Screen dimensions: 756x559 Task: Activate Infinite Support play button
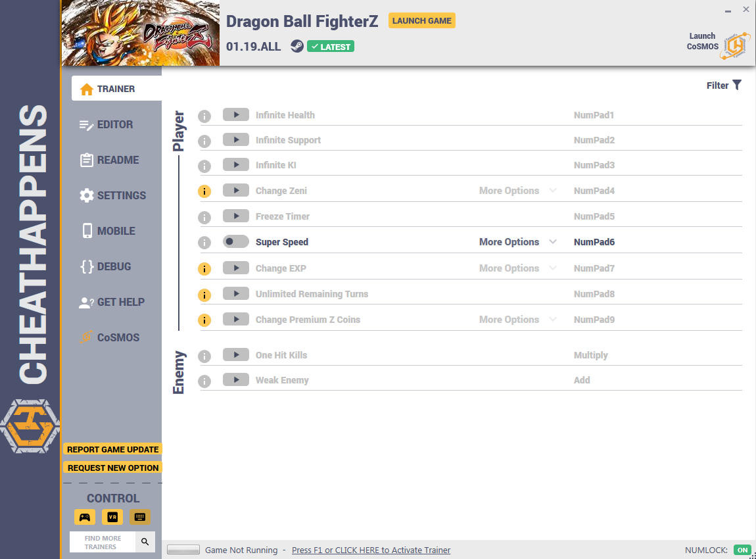(x=236, y=140)
